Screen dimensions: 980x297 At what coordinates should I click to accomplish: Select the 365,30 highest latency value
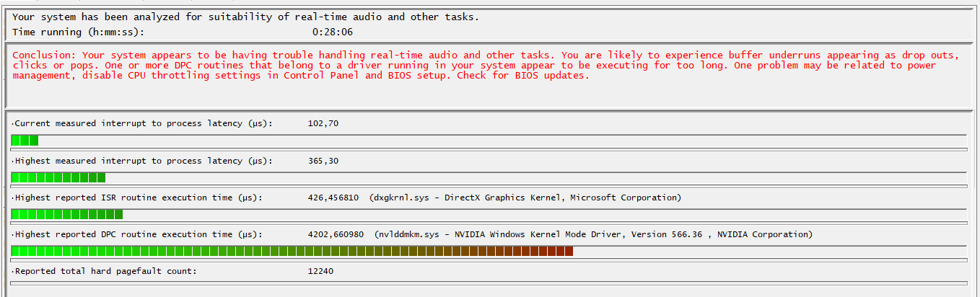click(323, 161)
